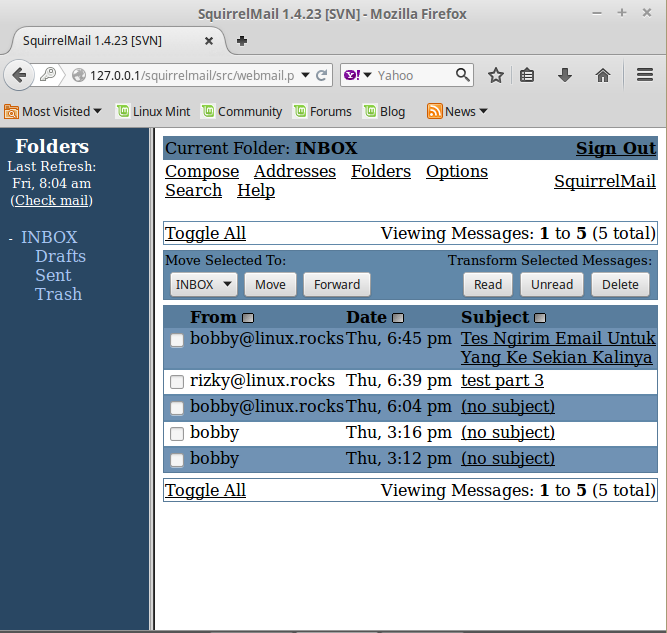
Task: Open the Sent folder
Action: (x=53, y=275)
